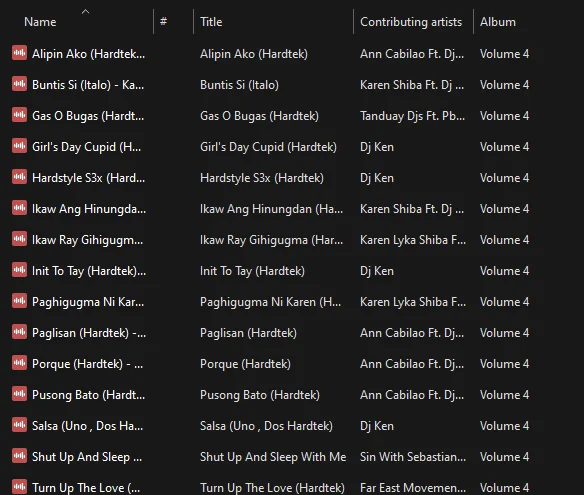Click title cell 'Buntis Si (Italo)'
584x495 pixels.
click(239, 85)
